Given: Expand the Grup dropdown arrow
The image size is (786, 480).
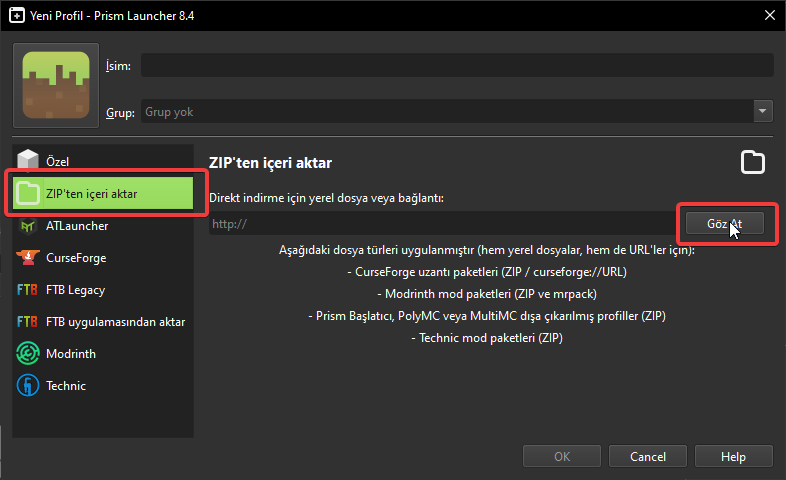Looking at the screenshot, I should click(762, 111).
